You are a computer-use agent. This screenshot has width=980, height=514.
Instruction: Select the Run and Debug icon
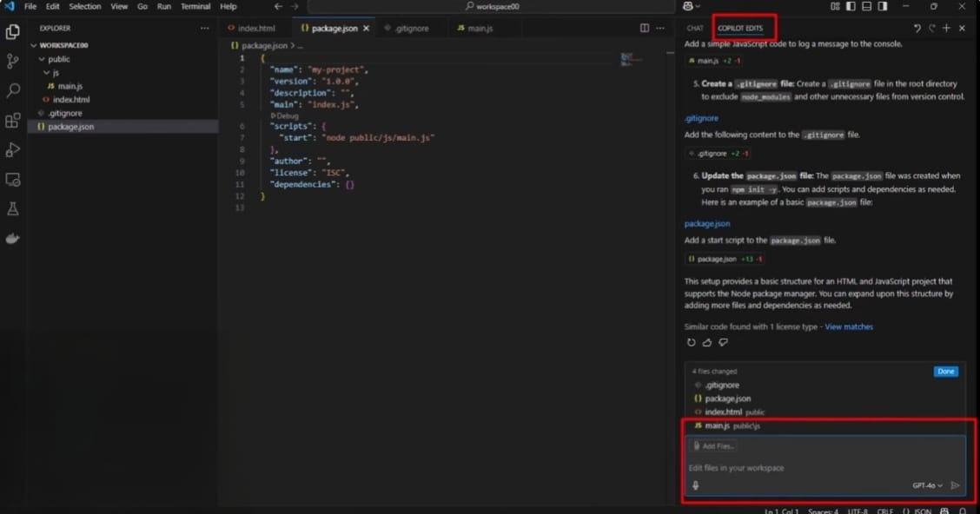coord(12,149)
